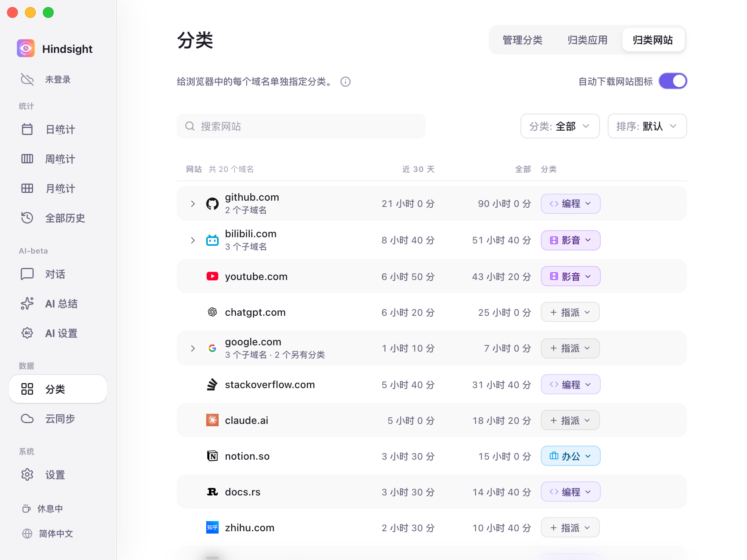This screenshot has width=747, height=560.
Task: Assign category for google.com via 指派
Action: pos(570,348)
